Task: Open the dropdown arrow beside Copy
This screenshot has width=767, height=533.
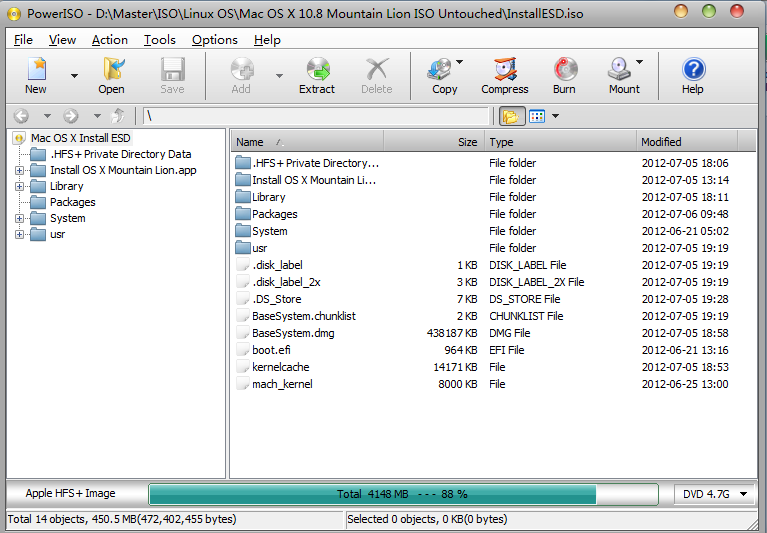Action: click(459, 62)
